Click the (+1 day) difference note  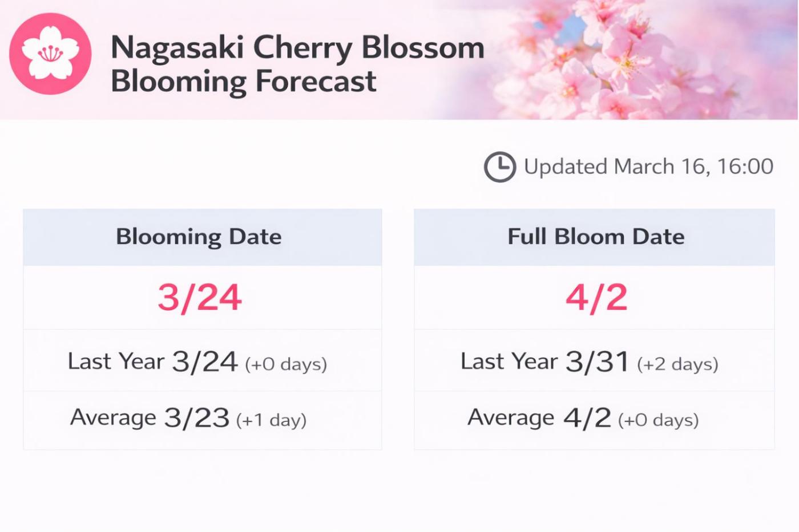pyautogui.click(x=272, y=420)
